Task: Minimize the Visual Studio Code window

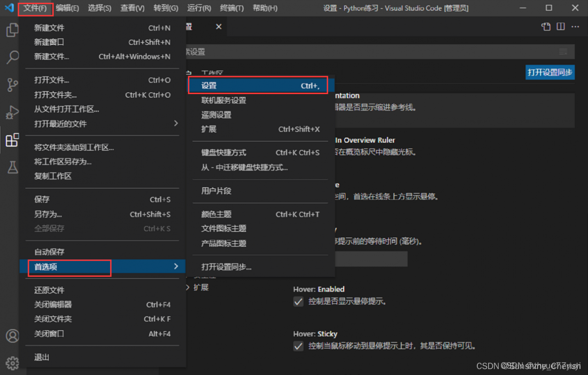Action: [522, 8]
